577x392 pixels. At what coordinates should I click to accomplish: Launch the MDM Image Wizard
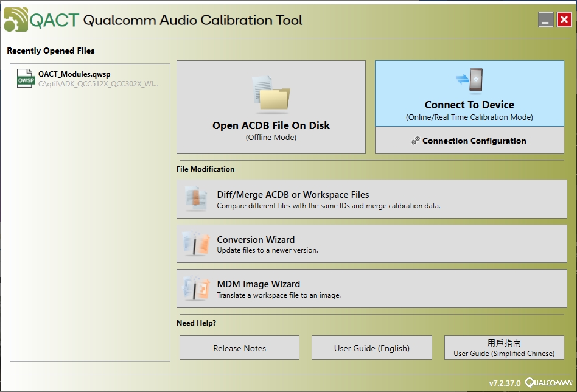[371, 289]
